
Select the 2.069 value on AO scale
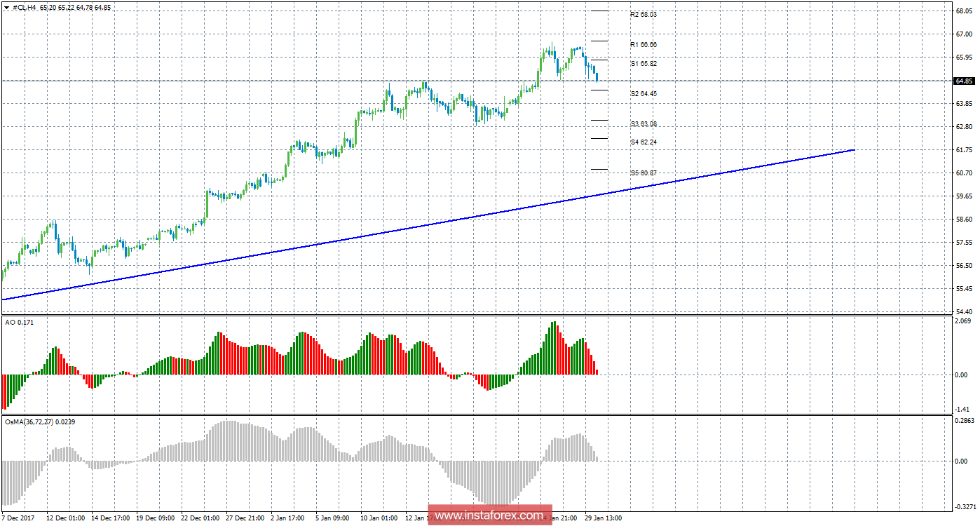coord(964,321)
